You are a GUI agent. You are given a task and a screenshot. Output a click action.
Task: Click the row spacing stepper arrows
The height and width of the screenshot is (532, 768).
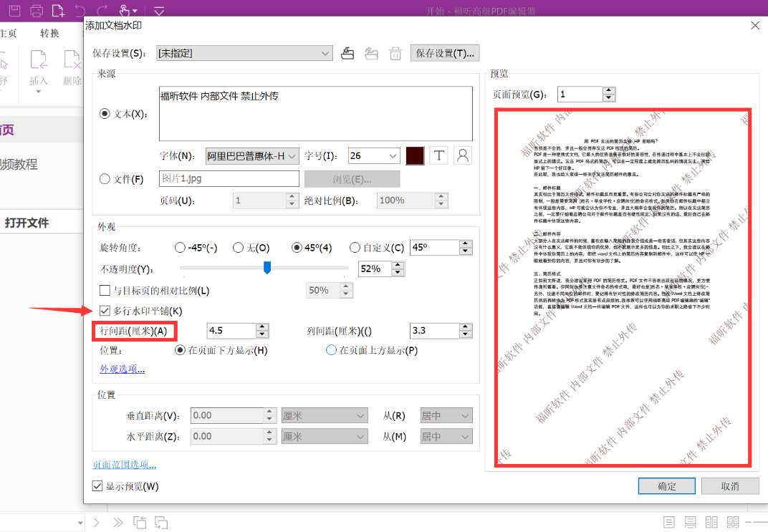[x=262, y=331]
